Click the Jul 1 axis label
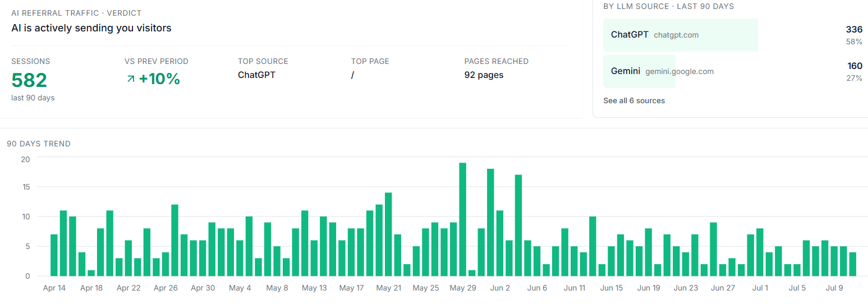The height and width of the screenshot is (304, 868). [760, 288]
